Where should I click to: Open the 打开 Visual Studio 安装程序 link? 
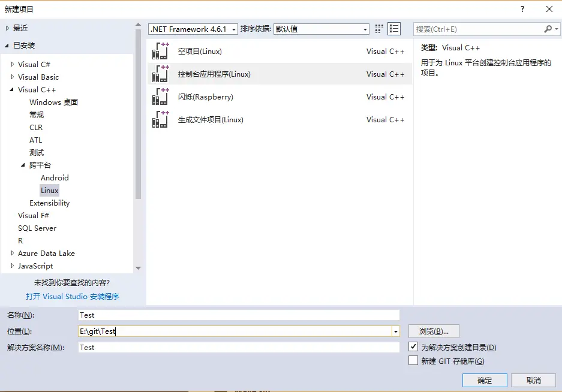click(x=72, y=296)
